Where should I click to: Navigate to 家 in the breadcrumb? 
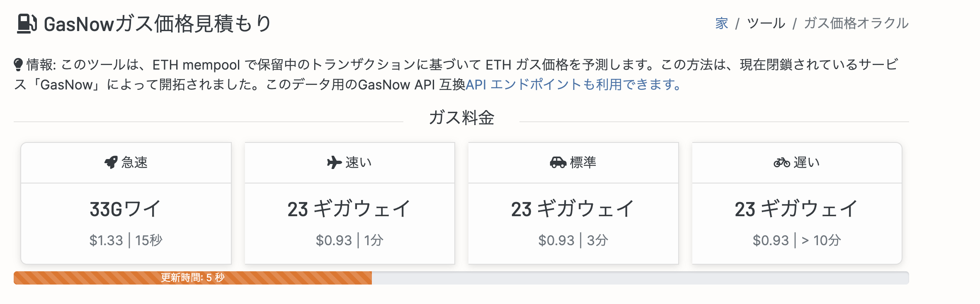point(721,24)
